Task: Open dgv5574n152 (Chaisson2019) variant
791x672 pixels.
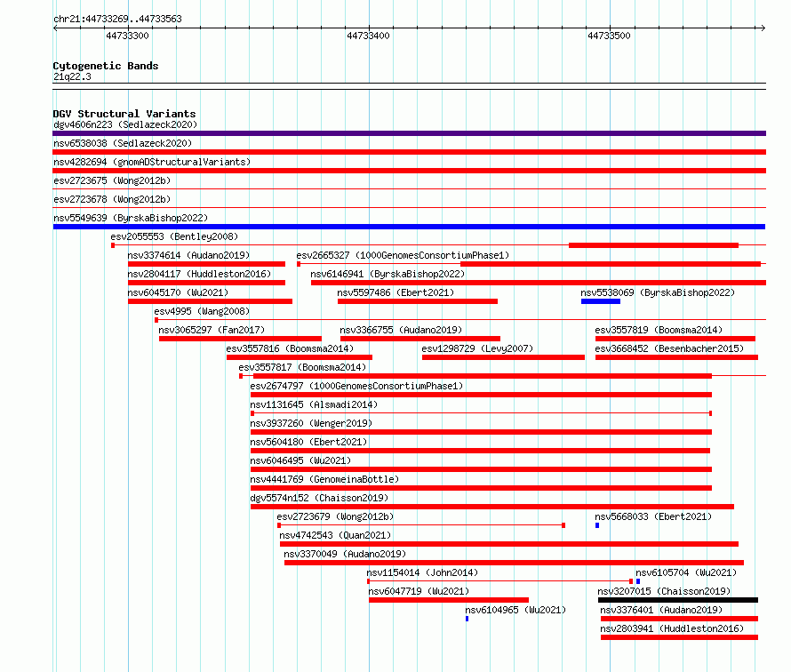Action: [x=319, y=498]
